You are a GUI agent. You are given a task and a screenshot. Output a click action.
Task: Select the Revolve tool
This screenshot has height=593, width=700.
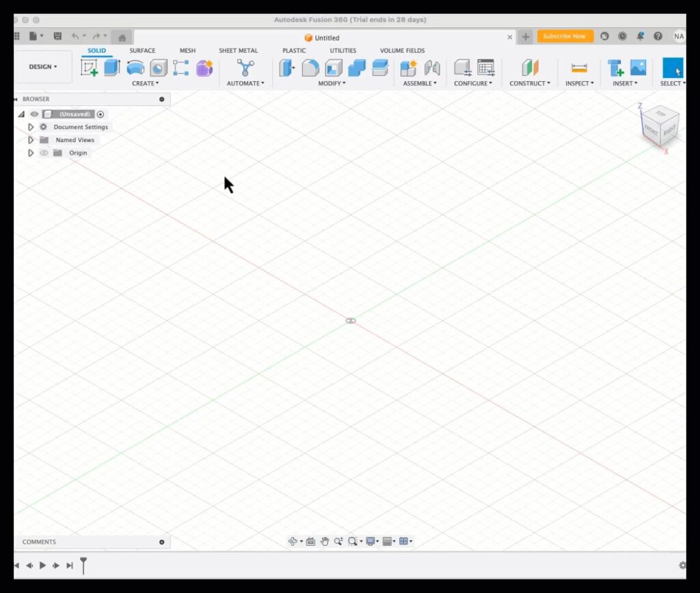tap(135, 68)
